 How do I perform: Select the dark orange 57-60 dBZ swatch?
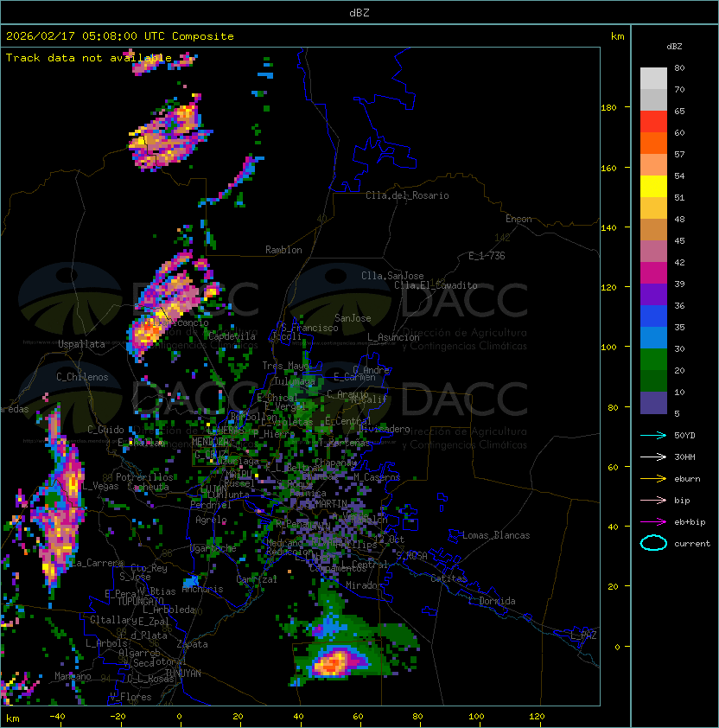tap(653, 143)
